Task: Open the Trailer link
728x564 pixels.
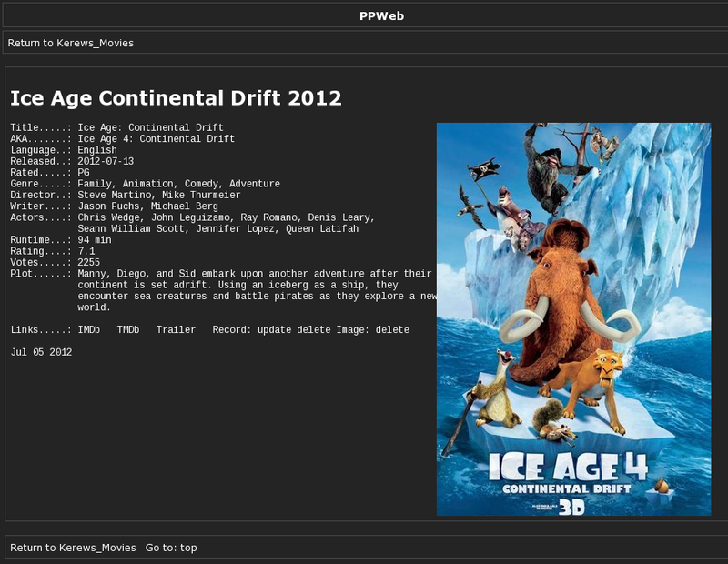Action: (x=176, y=330)
